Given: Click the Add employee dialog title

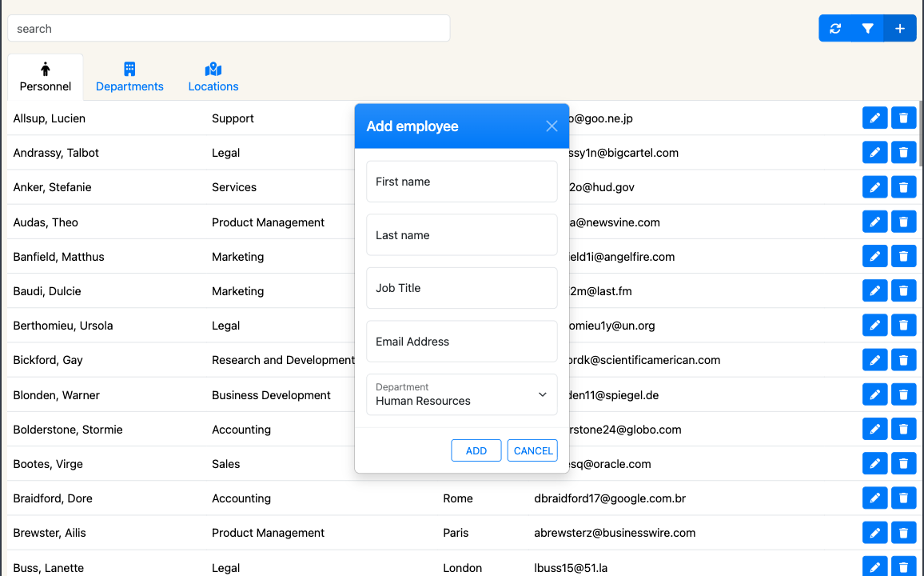Looking at the screenshot, I should [412, 126].
